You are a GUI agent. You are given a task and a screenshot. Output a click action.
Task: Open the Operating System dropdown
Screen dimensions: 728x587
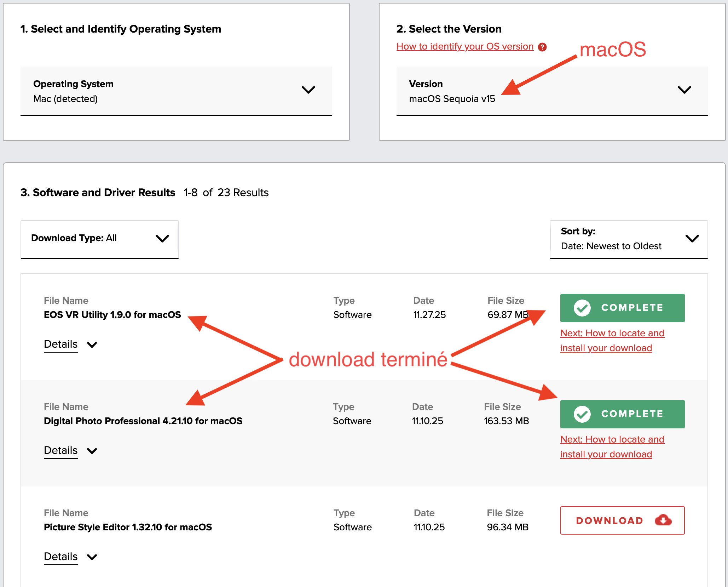(176, 91)
